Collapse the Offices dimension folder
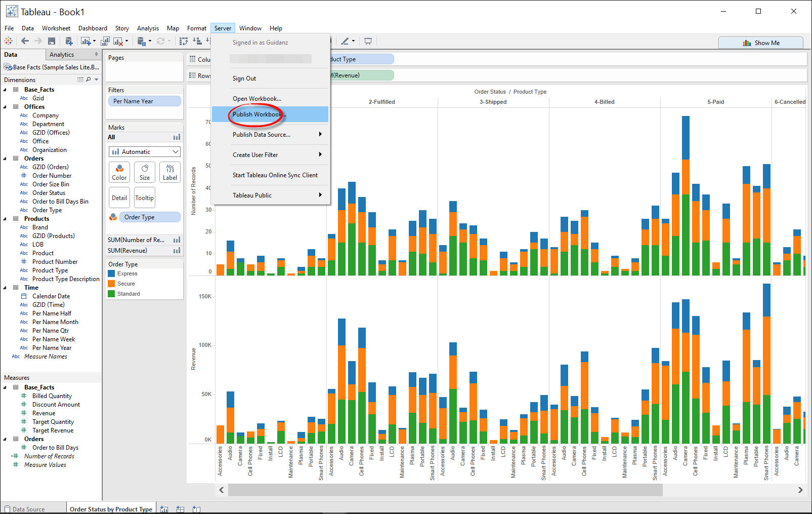The width and height of the screenshot is (812, 514). tap(5, 107)
